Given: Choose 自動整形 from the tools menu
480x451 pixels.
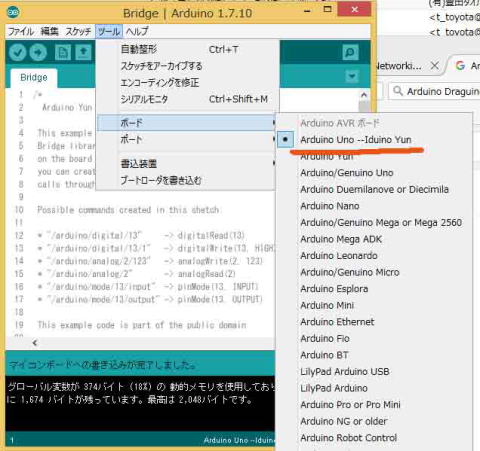Looking at the screenshot, I should pyautogui.click(x=187, y=50).
